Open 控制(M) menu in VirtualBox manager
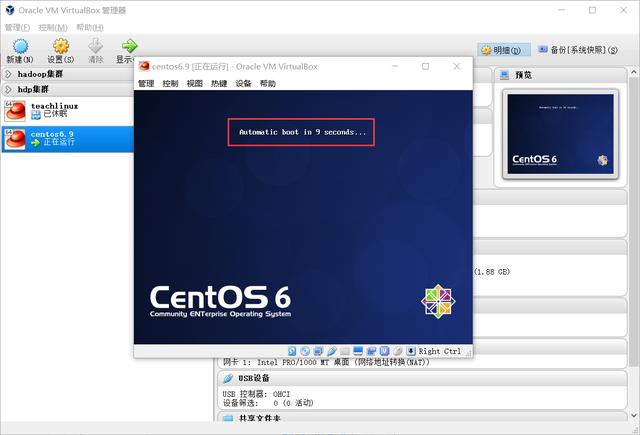Viewport: 640px width, 435px height. [x=53, y=27]
